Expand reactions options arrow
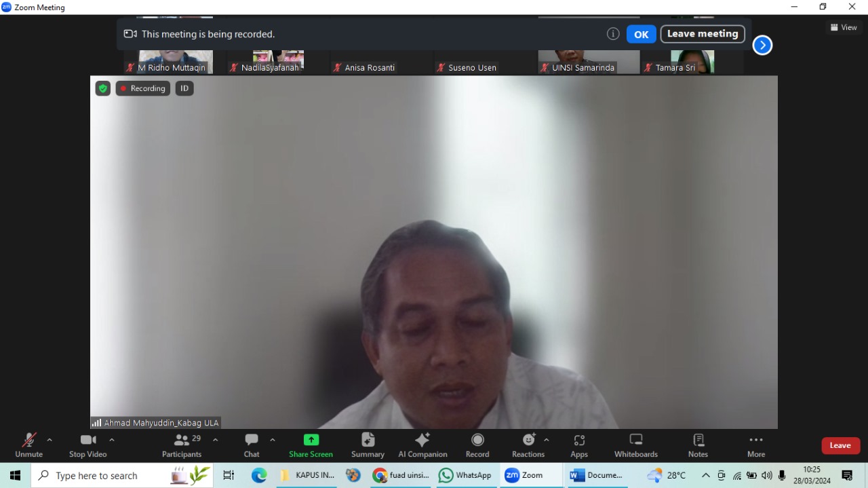Image resolution: width=868 pixels, height=488 pixels. 547,440
